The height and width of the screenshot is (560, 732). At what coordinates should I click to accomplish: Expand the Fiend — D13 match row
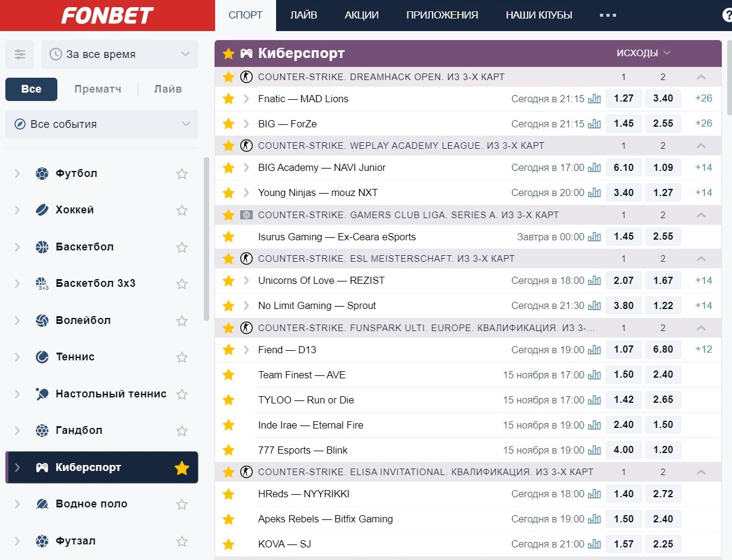pos(246,350)
